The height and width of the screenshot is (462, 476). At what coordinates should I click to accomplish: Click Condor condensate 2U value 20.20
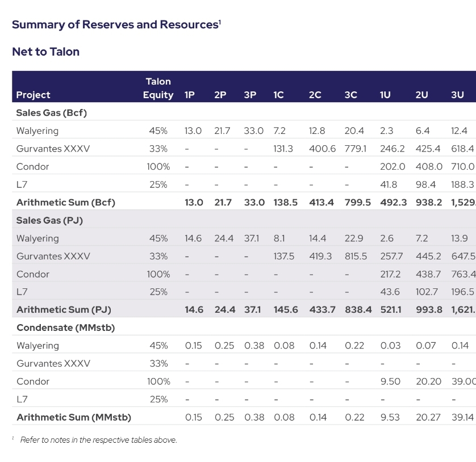click(428, 381)
